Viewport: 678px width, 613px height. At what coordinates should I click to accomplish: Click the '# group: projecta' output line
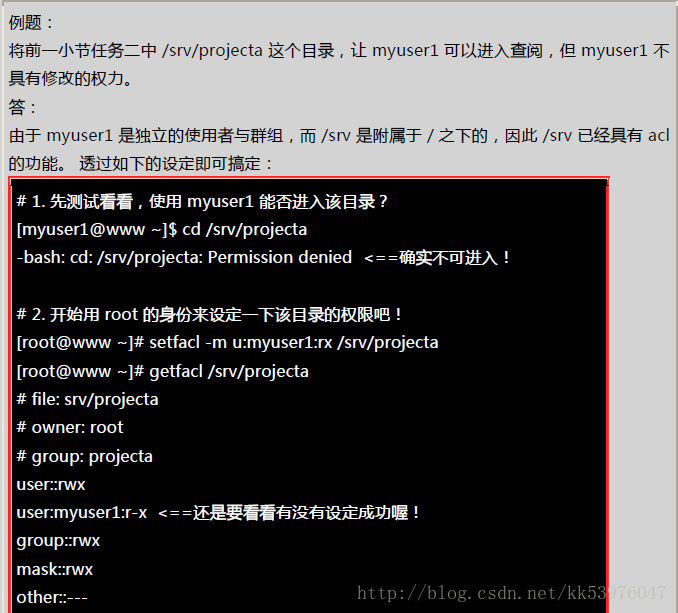(85, 457)
